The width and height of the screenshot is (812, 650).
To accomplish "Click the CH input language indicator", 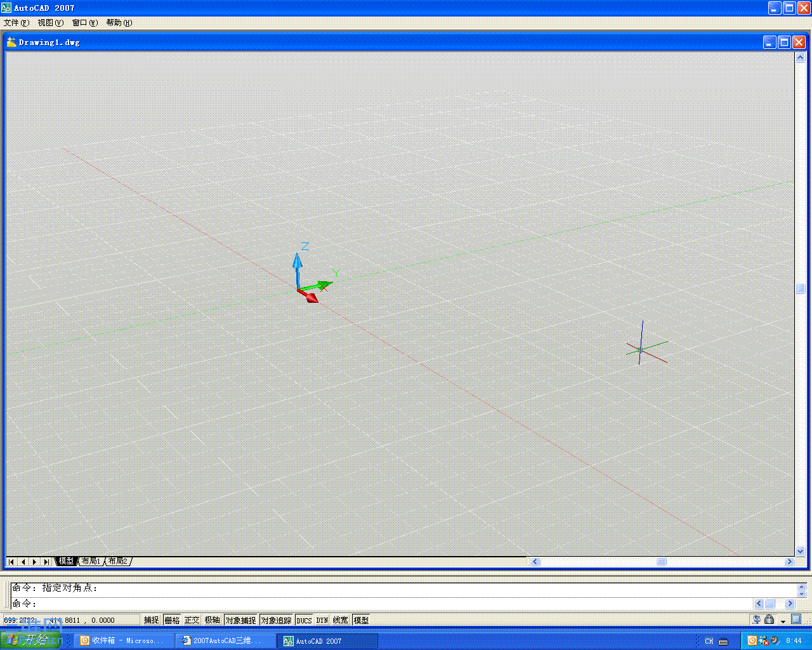I will coord(709,641).
